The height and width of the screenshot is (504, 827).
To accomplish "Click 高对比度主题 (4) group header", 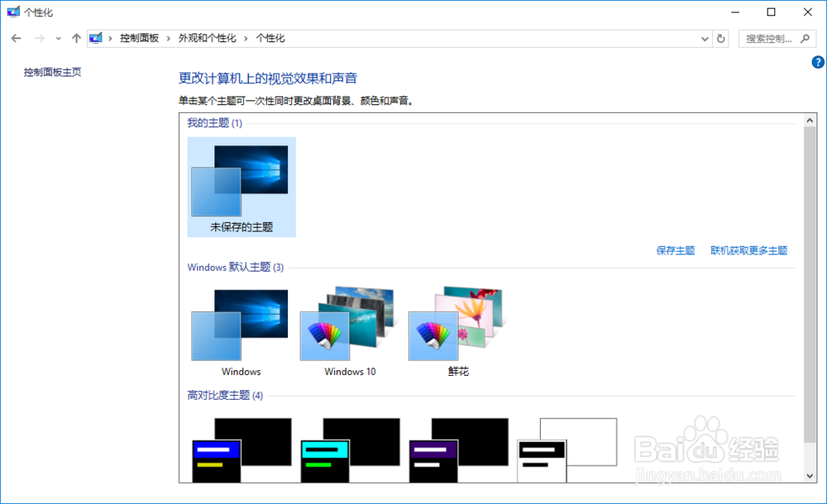I will click(225, 396).
